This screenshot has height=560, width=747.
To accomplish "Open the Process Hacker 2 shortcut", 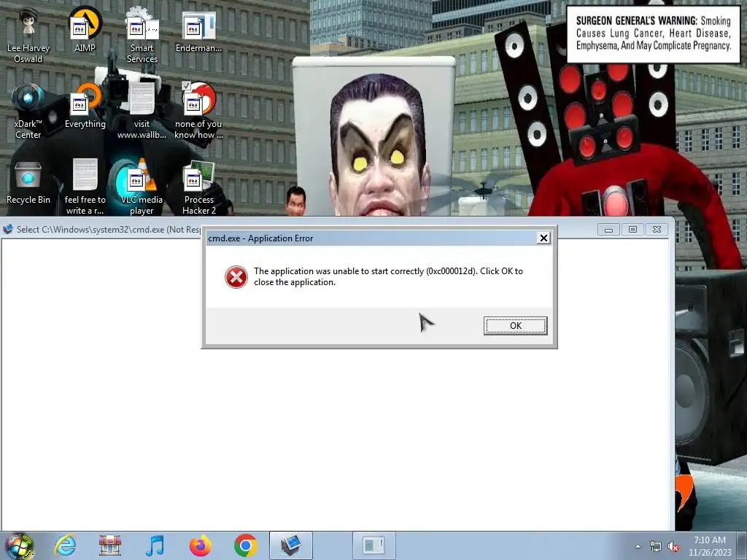I will tap(198, 187).
